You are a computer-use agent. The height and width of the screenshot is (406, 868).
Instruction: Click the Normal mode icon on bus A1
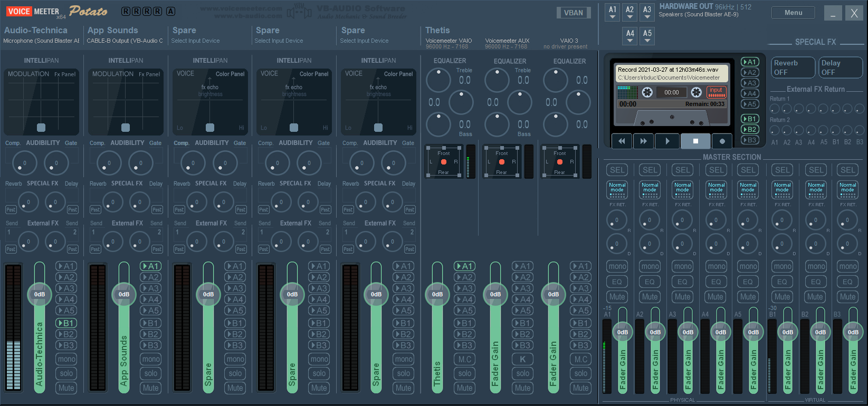point(617,190)
